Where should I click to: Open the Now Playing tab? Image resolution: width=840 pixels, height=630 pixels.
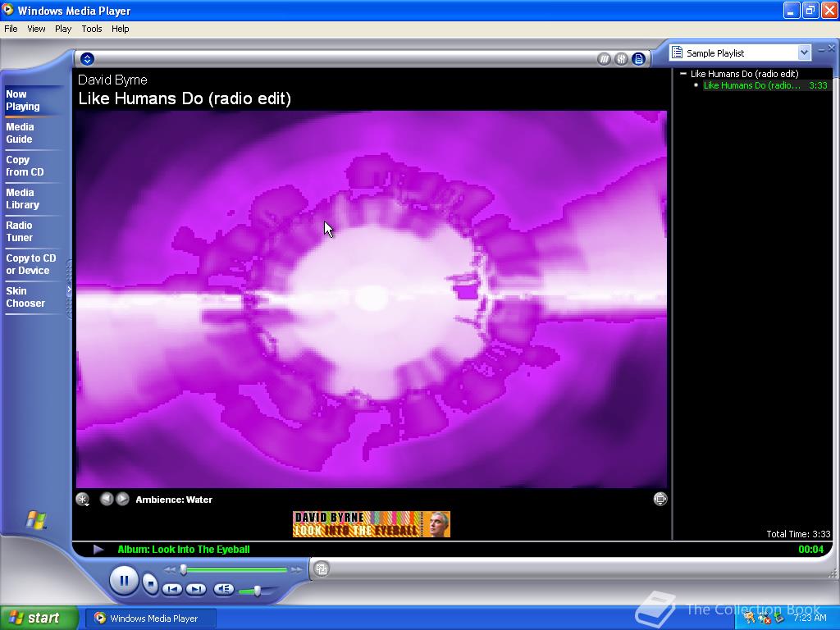(x=23, y=100)
